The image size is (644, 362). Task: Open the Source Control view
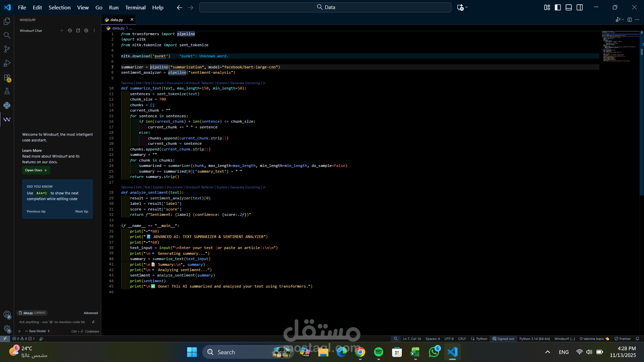coord(7,49)
